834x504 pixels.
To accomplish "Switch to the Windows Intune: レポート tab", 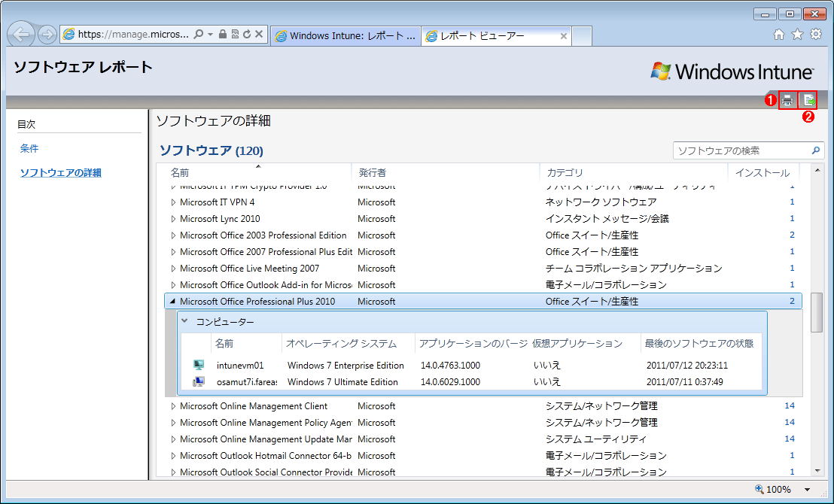I will (345, 36).
